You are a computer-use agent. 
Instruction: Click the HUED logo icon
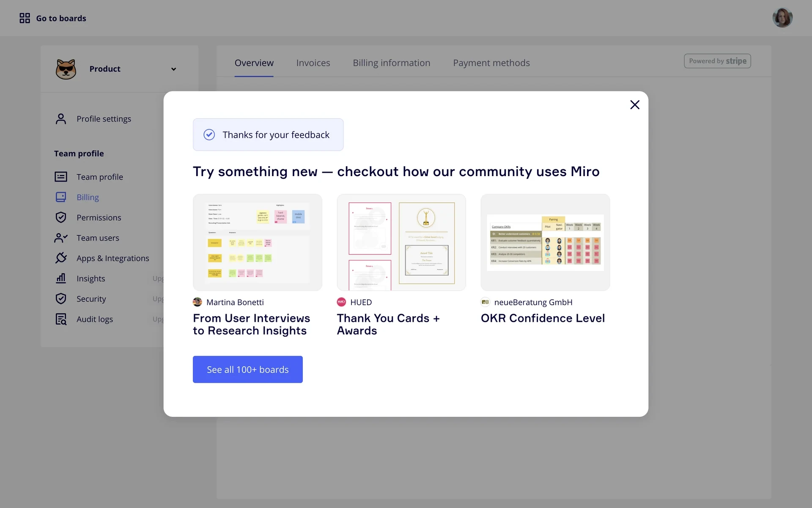(341, 302)
